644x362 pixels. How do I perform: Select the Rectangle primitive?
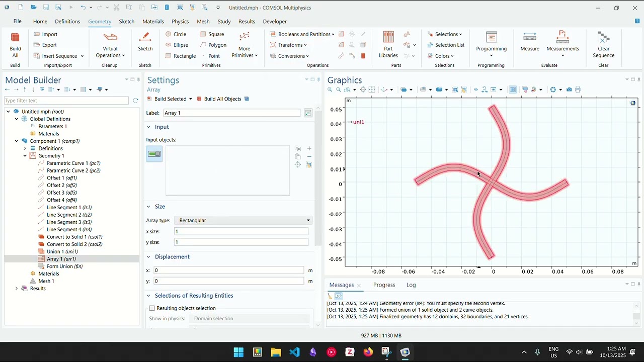[181, 56]
